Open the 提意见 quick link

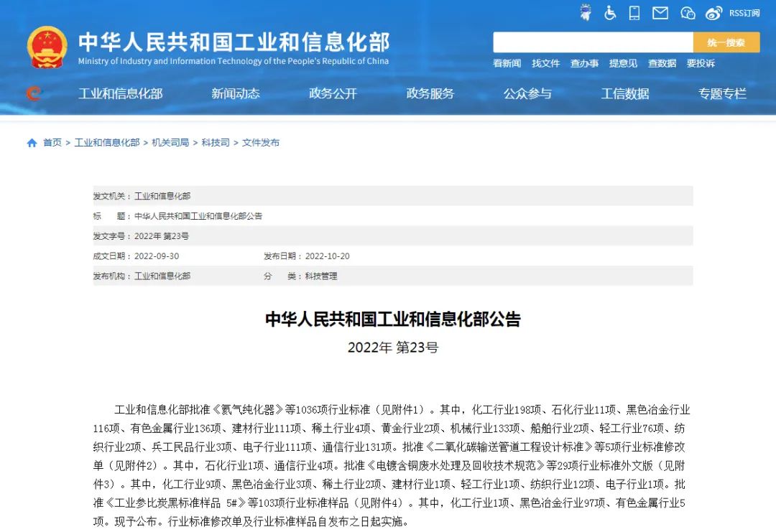(623, 63)
